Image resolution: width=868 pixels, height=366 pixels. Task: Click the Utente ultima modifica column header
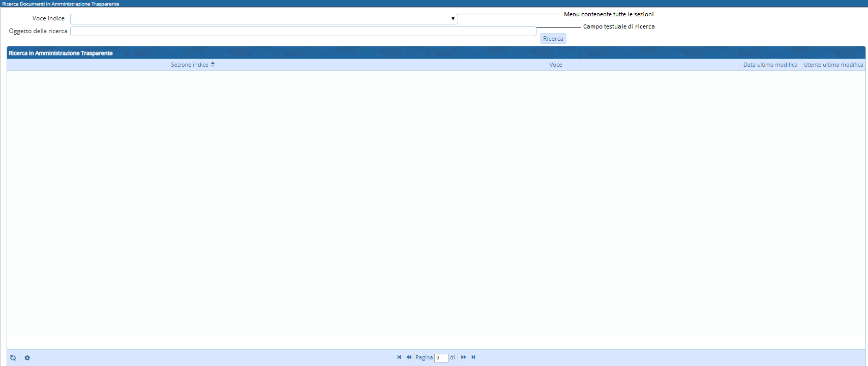[833, 65]
